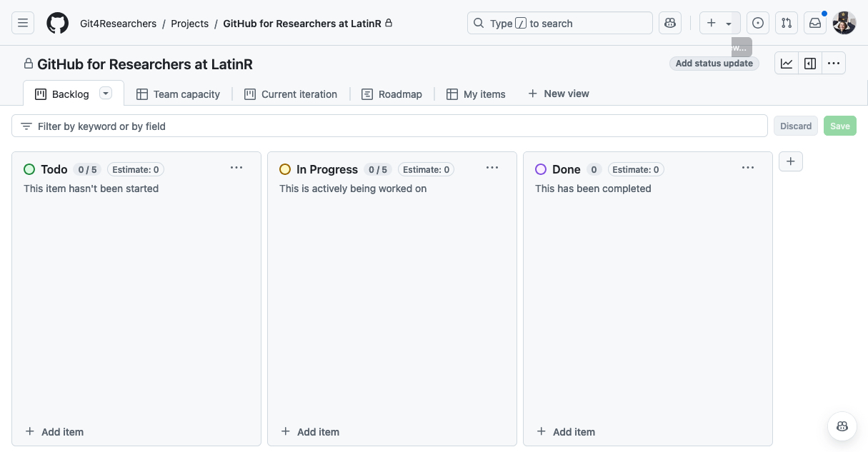Add item to In Progress column

(x=311, y=432)
